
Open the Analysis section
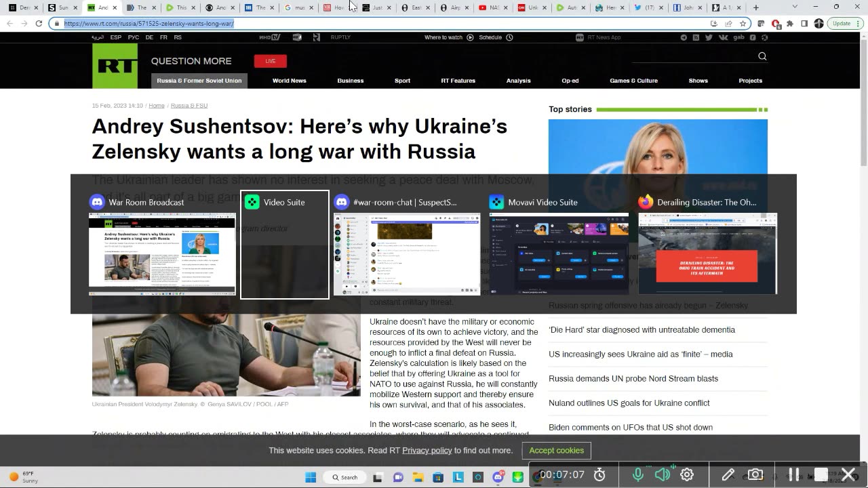pyautogui.click(x=519, y=81)
